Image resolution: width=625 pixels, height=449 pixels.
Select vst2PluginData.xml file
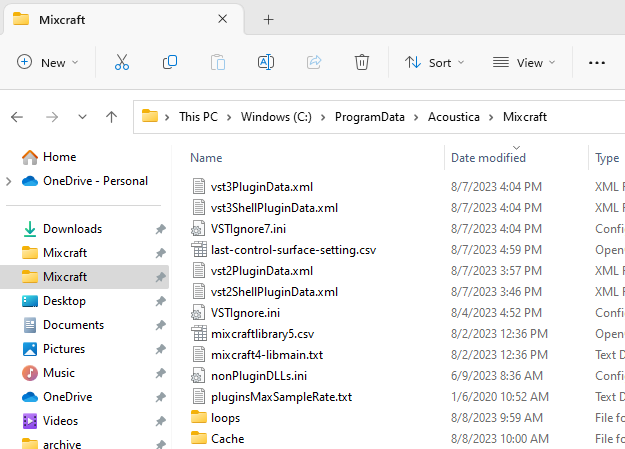coord(262,271)
